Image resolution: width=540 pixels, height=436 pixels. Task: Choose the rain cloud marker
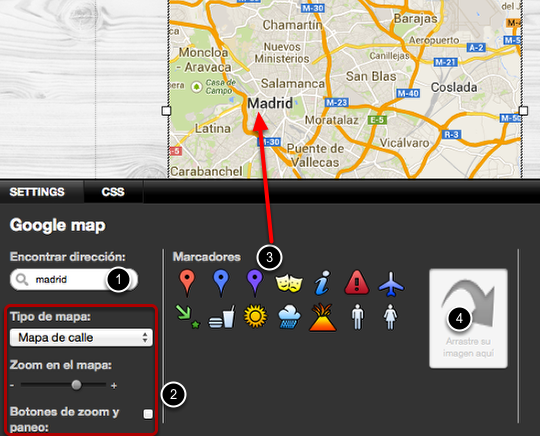(289, 316)
